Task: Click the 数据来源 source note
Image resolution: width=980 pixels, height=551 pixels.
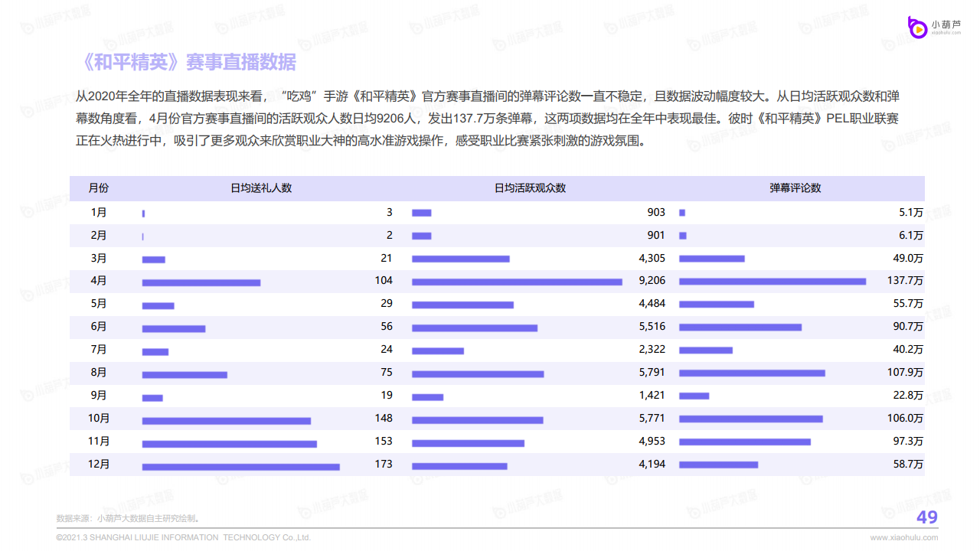Action: point(128,518)
